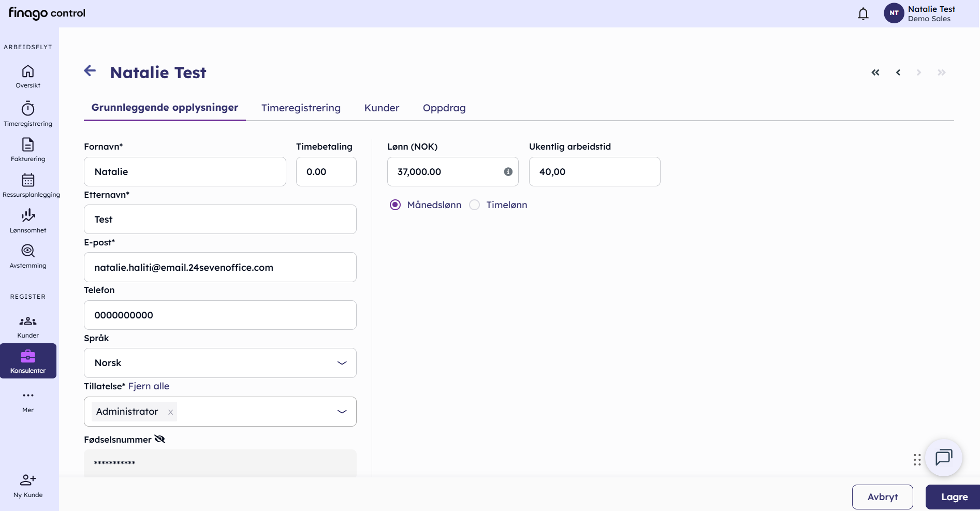The image size is (980, 511).
Task: Switch to the Oppdrag tab
Action: (444, 108)
